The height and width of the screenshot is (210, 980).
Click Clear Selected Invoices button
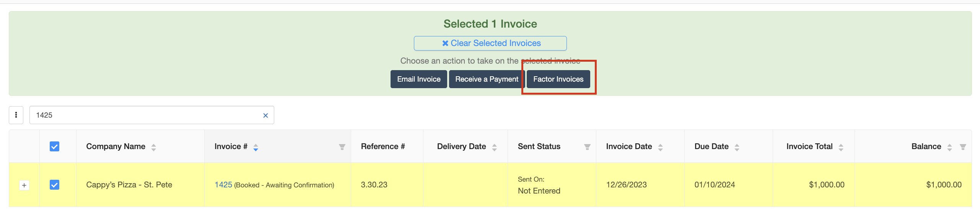click(490, 43)
